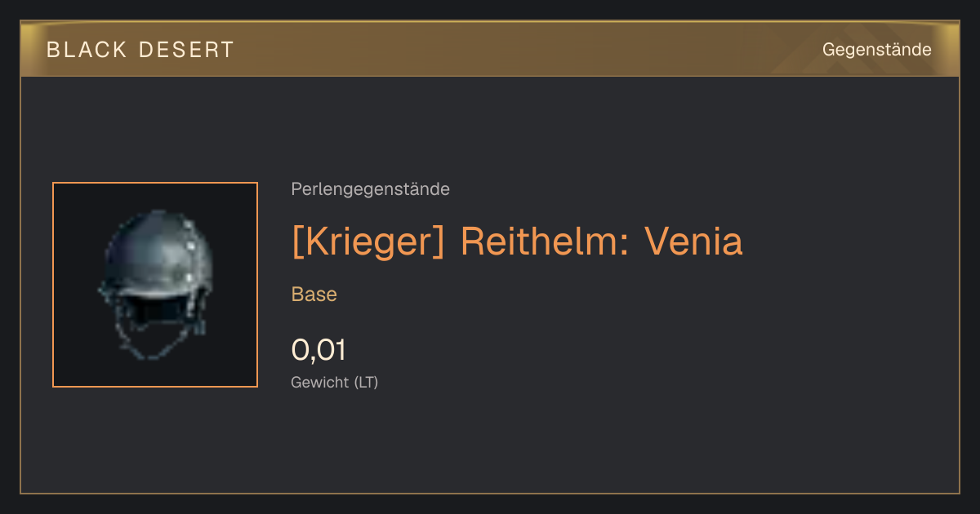Click the word Reithelm in the title
The image size is (980, 514).
(x=544, y=241)
